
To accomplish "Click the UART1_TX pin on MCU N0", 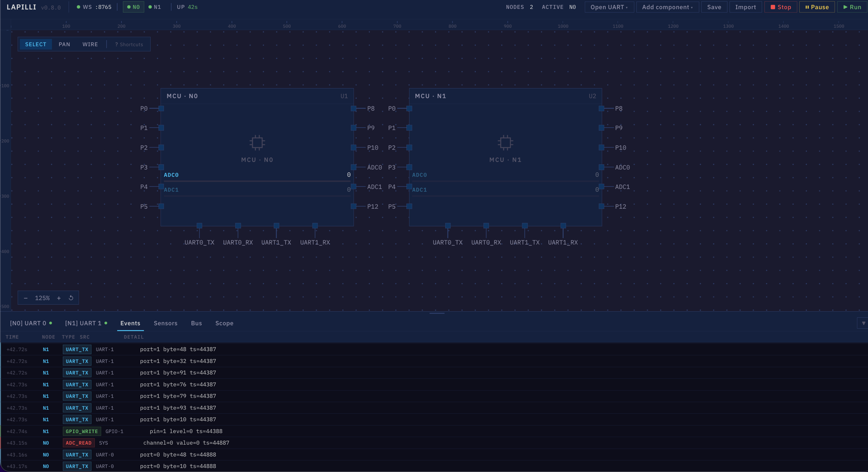I will [276, 226].
